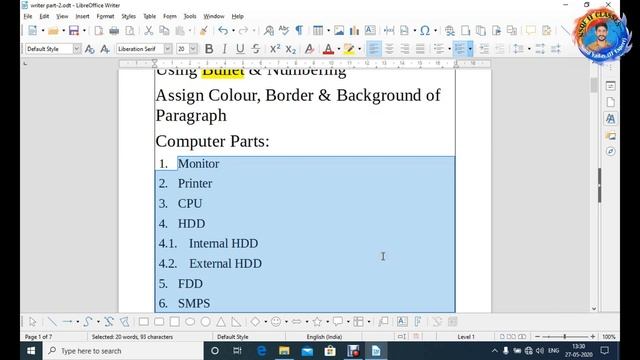Expand the Highlighting Color dropdown arrow
The height and width of the screenshot is (360, 640).
coord(360,49)
